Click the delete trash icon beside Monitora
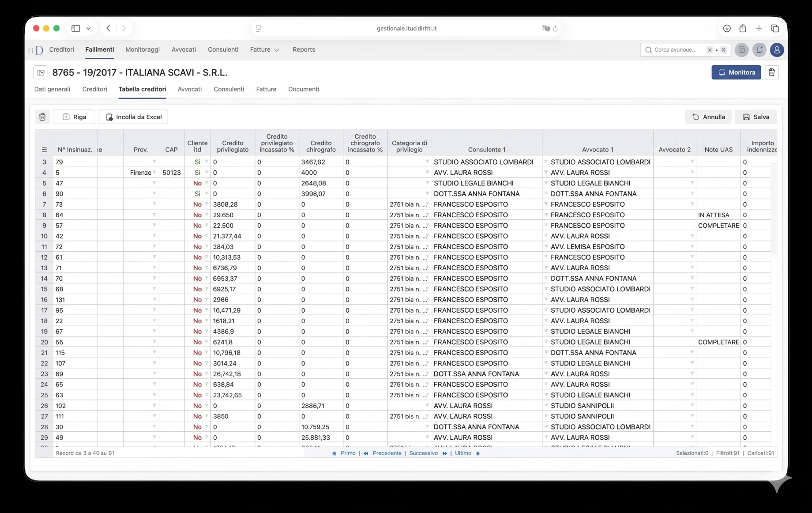This screenshot has width=812, height=513. 771,72
